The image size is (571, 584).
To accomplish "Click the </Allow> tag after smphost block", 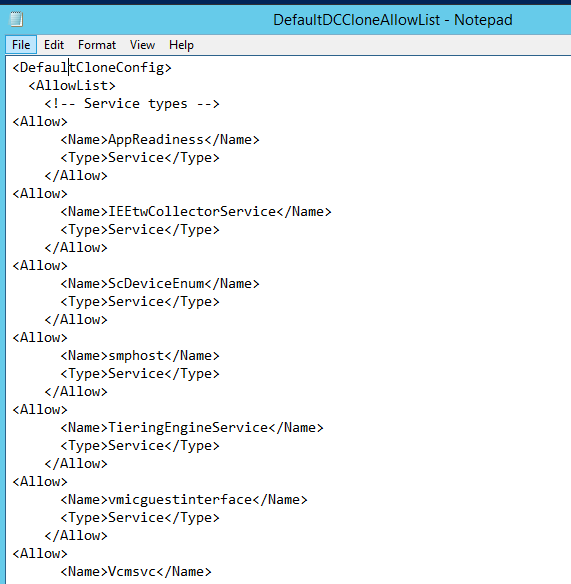I will tap(76, 392).
